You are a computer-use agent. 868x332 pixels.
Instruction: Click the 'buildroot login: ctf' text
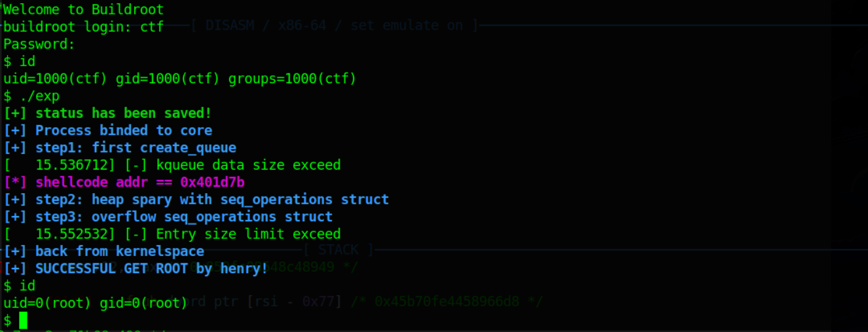(83, 27)
